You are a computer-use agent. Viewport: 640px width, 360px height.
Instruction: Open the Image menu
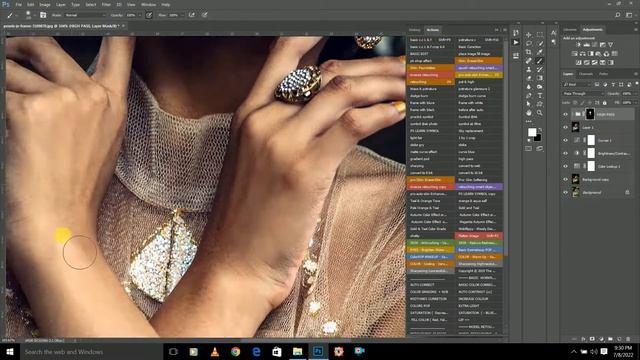tap(45, 4)
